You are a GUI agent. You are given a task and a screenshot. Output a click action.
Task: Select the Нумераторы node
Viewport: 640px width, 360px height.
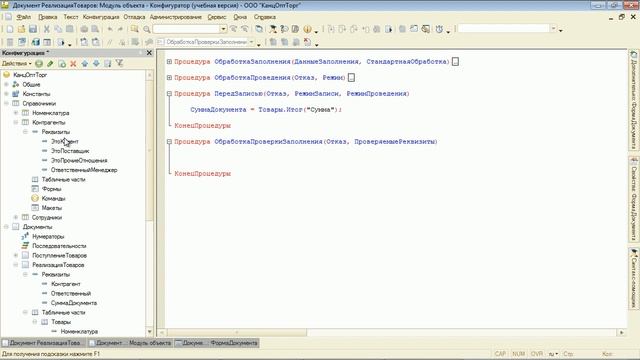click(x=48, y=236)
